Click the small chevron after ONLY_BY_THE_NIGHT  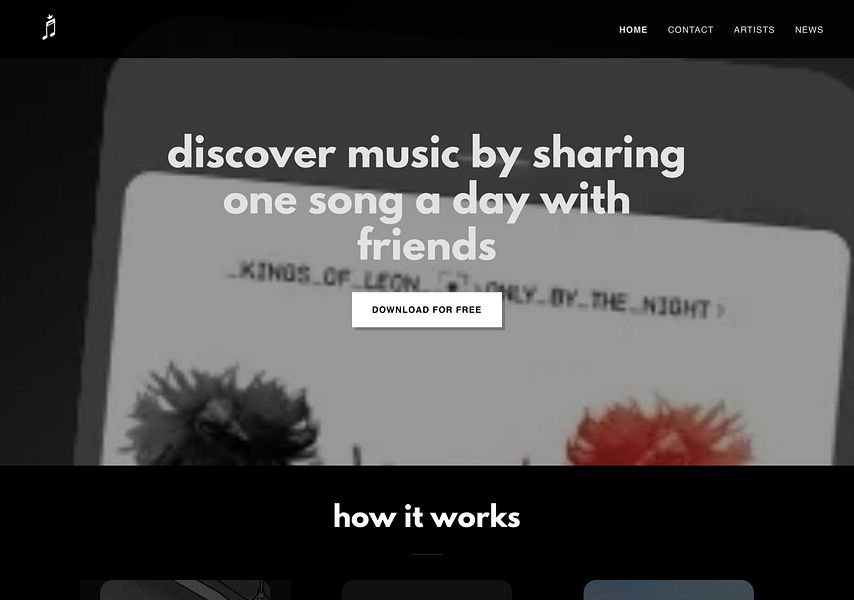point(721,310)
